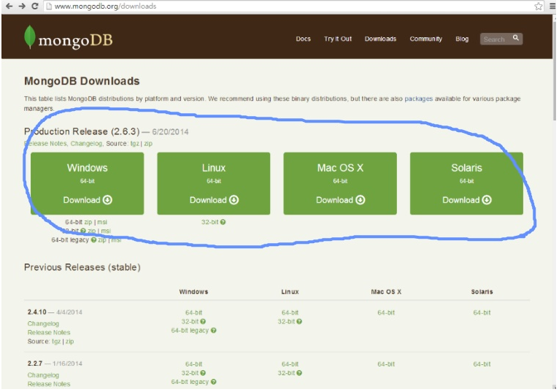Open Changelog for version 2.2.7
This screenshot has width=559, height=392.
pyautogui.click(x=43, y=375)
